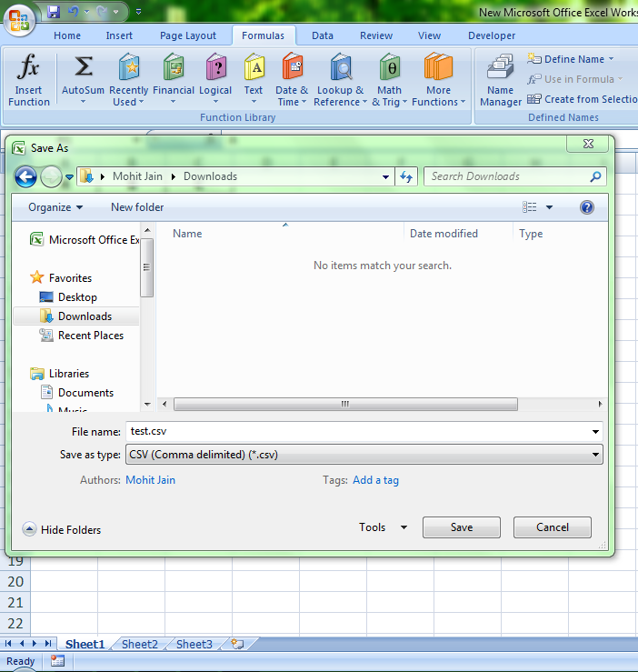Screen dimensions: 638x672
Task: Switch to the Developer ribbon tab
Action: click(x=492, y=35)
